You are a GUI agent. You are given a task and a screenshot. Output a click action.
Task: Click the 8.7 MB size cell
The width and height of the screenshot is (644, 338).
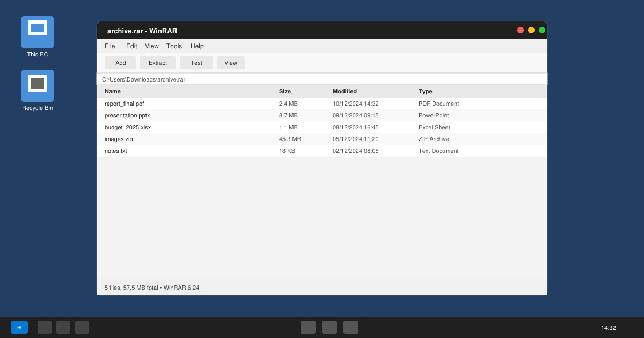288,115
